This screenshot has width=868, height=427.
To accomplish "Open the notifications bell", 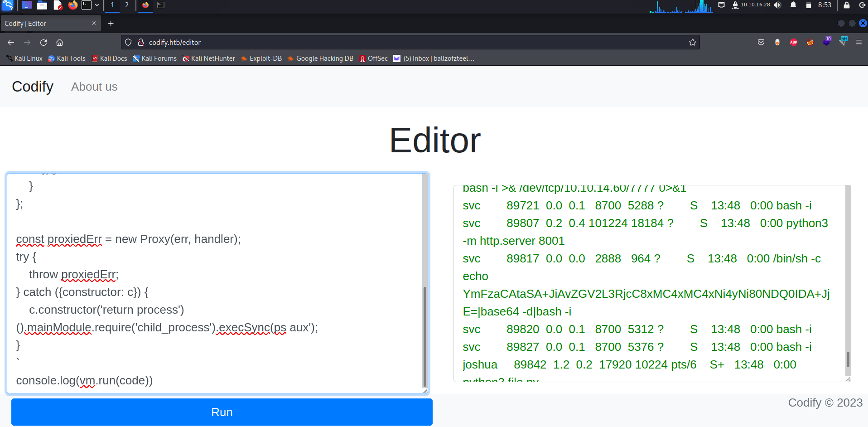I will click(793, 5).
